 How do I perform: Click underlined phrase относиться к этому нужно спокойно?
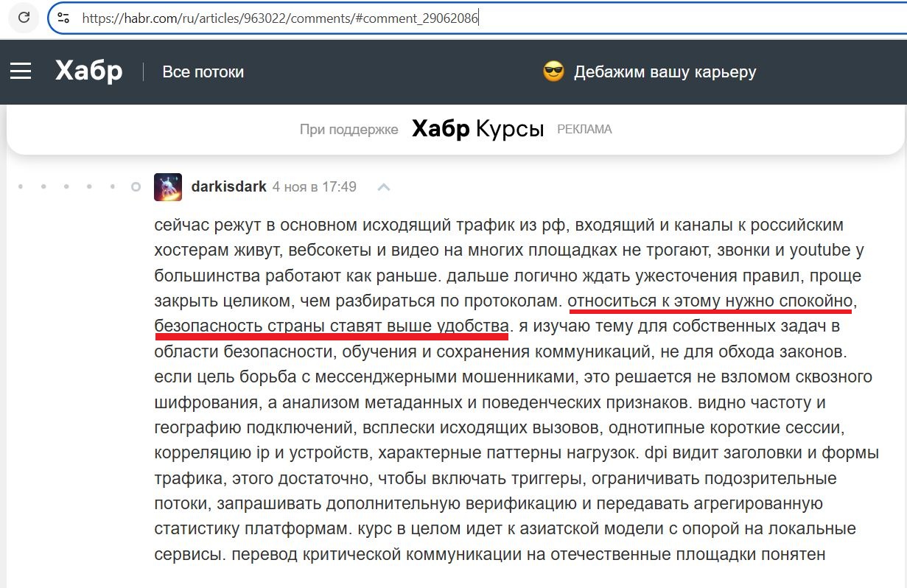(x=710, y=301)
